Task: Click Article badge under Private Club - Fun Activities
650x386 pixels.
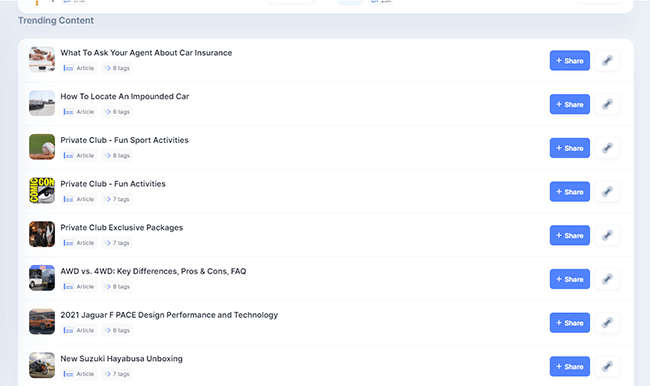Action: point(79,199)
